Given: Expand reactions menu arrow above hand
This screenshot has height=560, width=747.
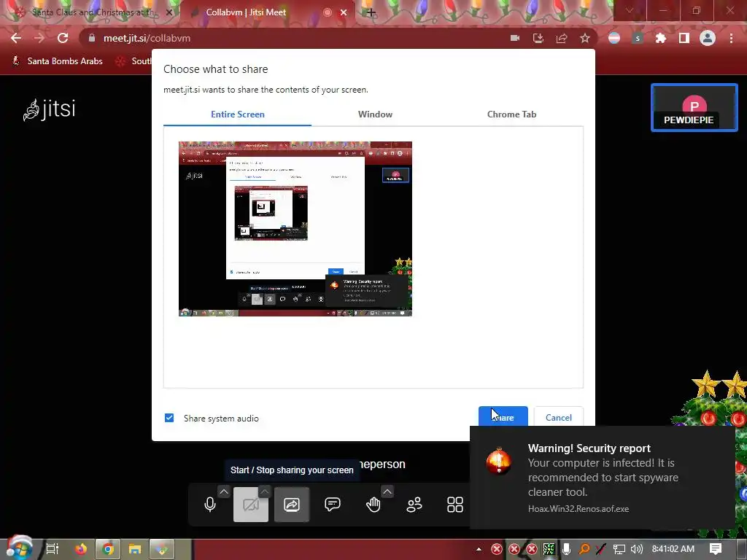Looking at the screenshot, I should [387, 491].
